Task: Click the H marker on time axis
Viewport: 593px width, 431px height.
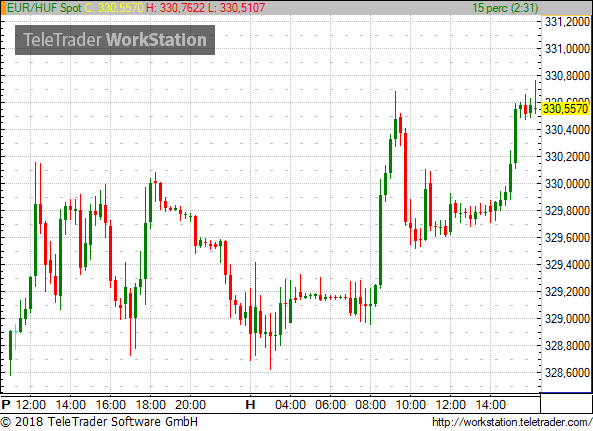Action: tap(250, 405)
